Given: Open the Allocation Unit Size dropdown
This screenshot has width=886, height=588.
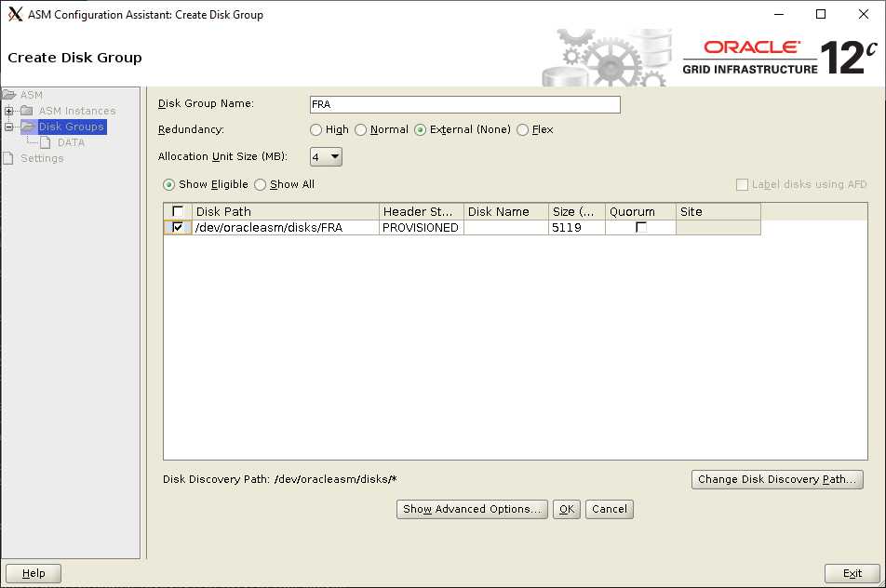Looking at the screenshot, I should click(326, 156).
